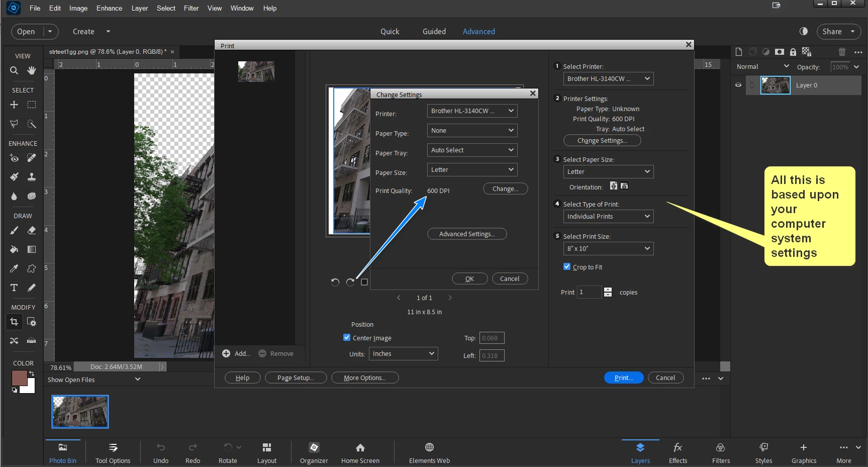The width and height of the screenshot is (868, 467).
Task: Click the Advanced Settings button
Action: [x=466, y=234]
